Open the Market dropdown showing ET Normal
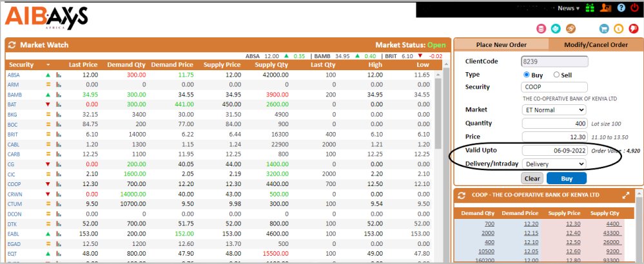This screenshot has height=264, width=644. 554,110
